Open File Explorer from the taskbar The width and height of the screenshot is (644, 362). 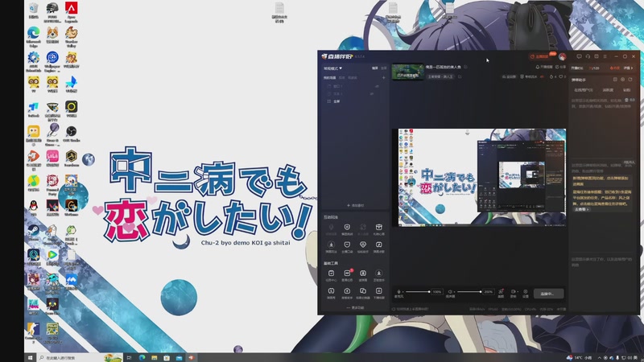(155, 357)
